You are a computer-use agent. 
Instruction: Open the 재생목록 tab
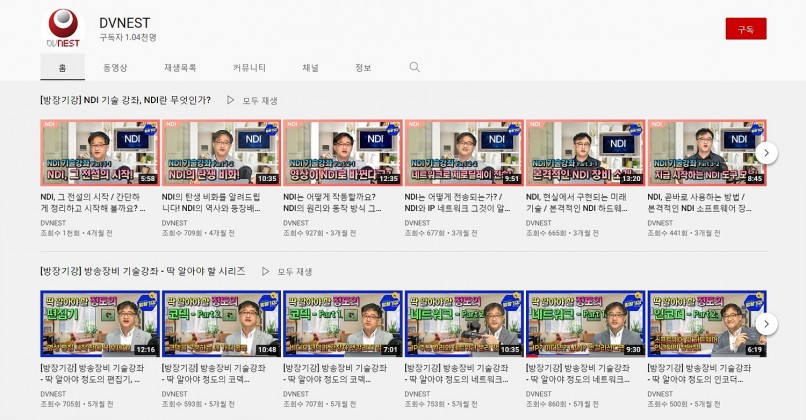pos(180,68)
